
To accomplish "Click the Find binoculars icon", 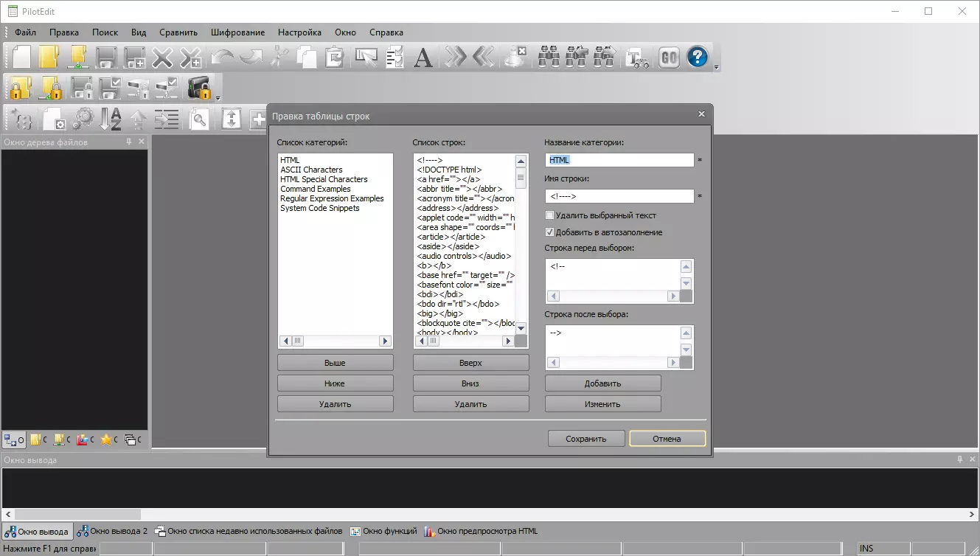I will 548,58.
